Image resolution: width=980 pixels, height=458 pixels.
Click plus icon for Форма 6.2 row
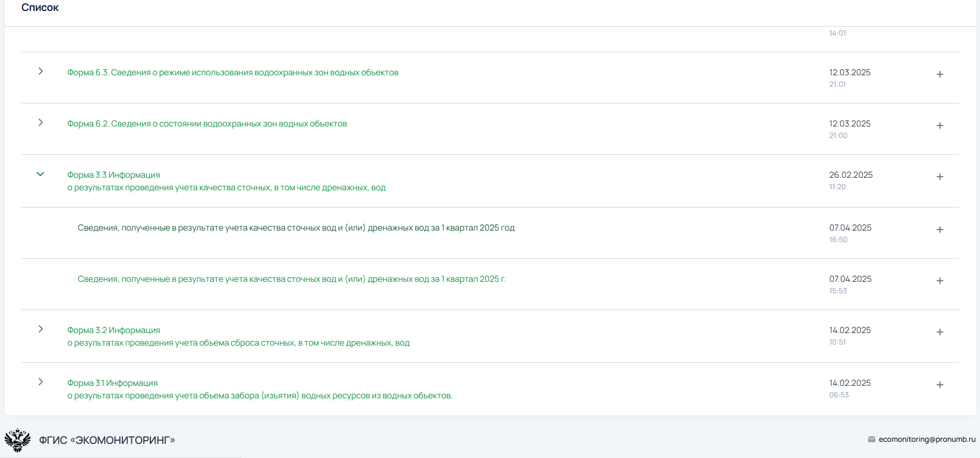(940, 125)
